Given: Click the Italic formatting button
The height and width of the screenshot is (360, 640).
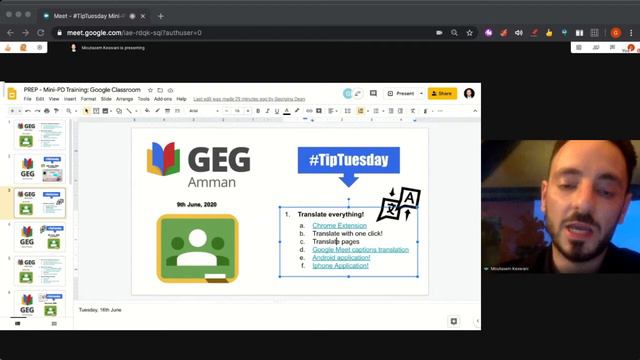Looking at the screenshot, I should [267, 111].
